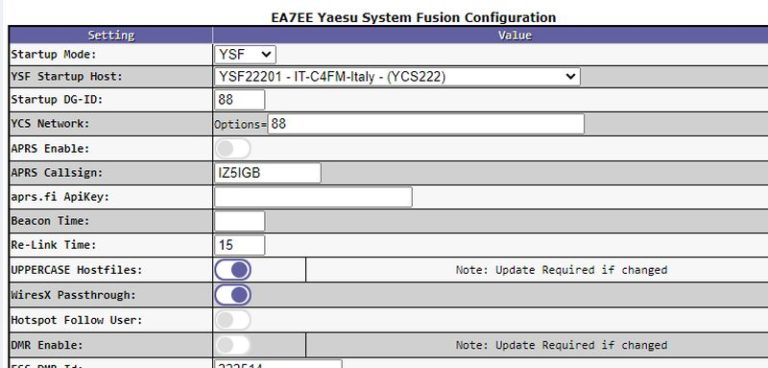Click the aprs.fi ApiKey input field
Viewport: 768px width, 368px height.
click(x=313, y=197)
